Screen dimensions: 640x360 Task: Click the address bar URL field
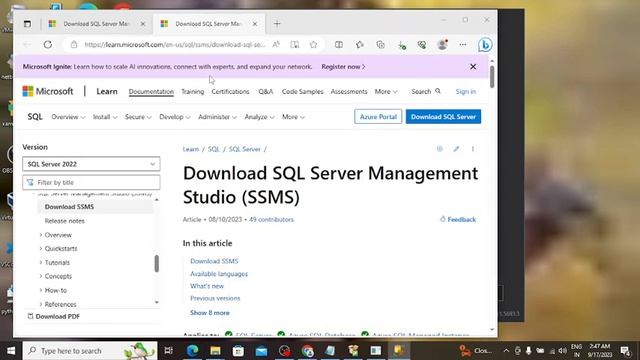pyautogui.click(x=175, y=44)
